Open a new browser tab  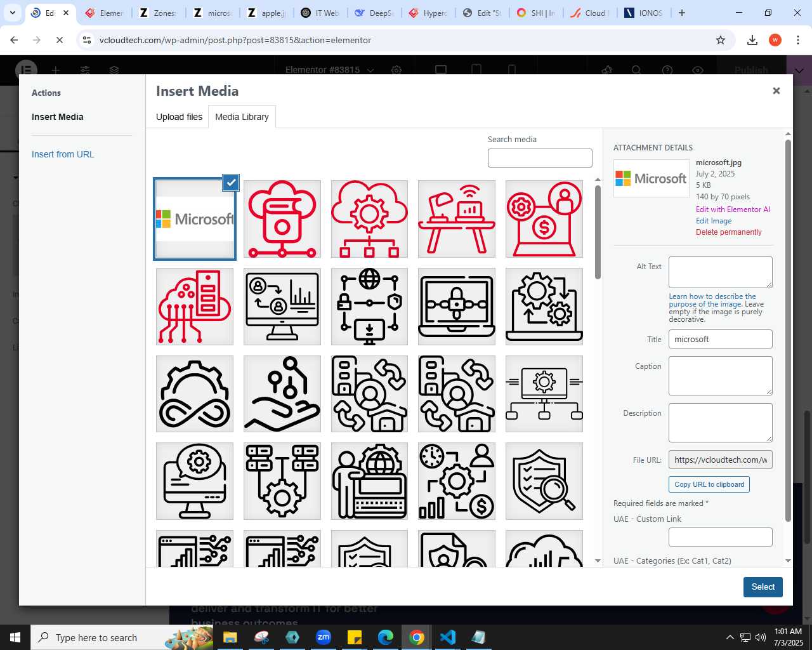pos(682,13)
